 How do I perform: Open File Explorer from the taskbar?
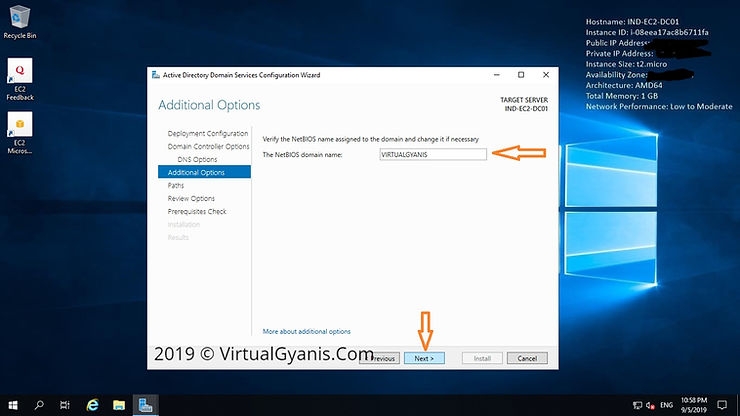click(x=118, y=405)
